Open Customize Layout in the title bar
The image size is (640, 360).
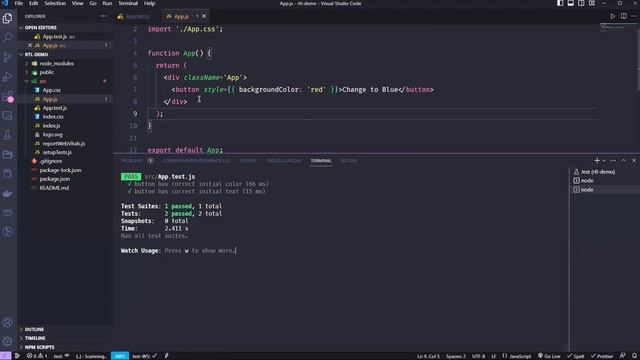click(592, 3)
